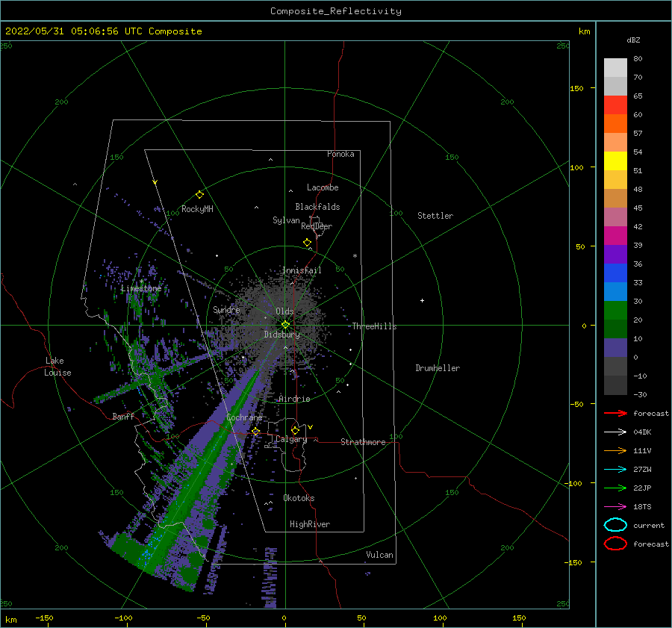Image resolution: width=672 pixels, height=628 pixels.
Task: Click the Vulcan label
Action: coord(380,554)
